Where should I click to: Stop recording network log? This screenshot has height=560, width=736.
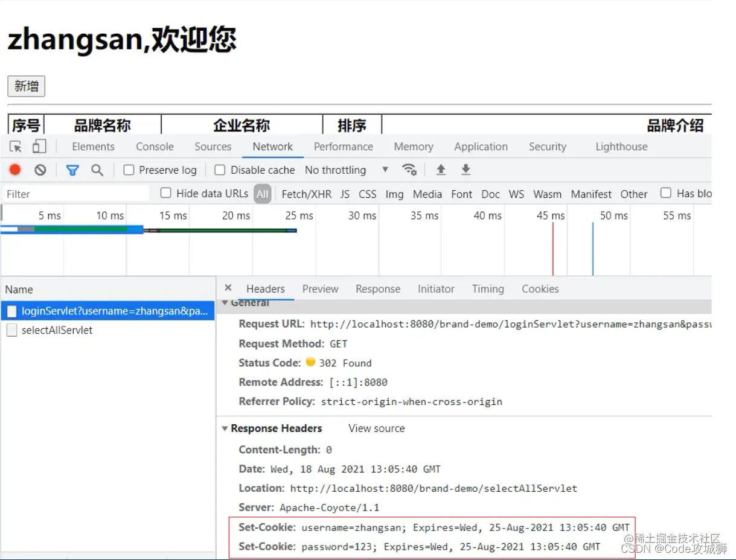click(x=14, y=170)
